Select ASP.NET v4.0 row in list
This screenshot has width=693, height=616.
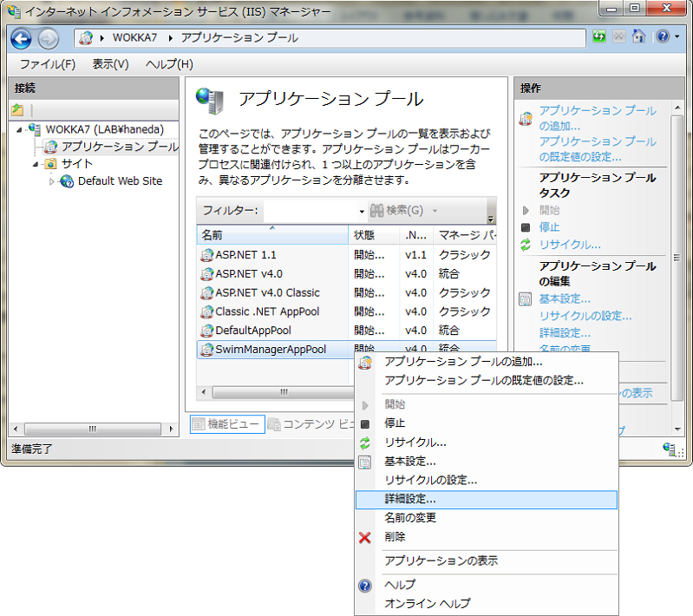click(347, 274)
